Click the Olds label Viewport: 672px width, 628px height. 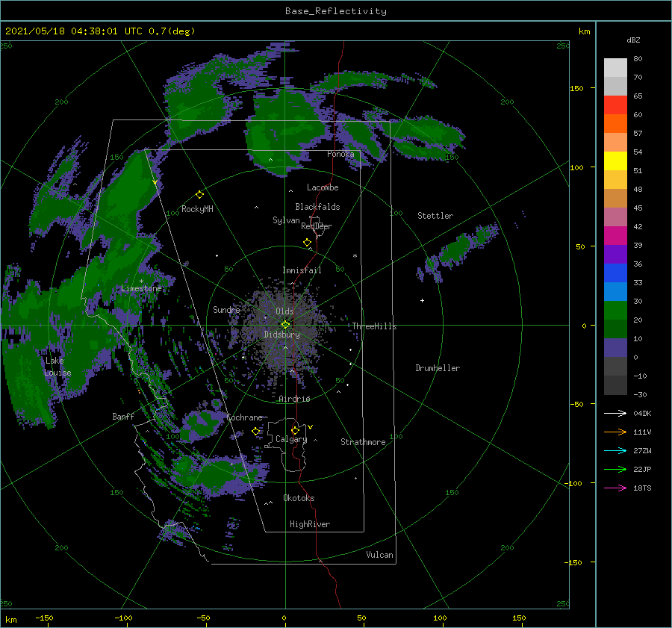tap(284, 311)
